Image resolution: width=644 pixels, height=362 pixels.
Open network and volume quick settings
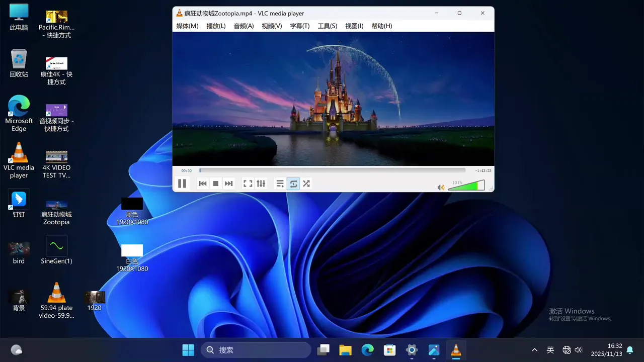click(x=573, y=350)
